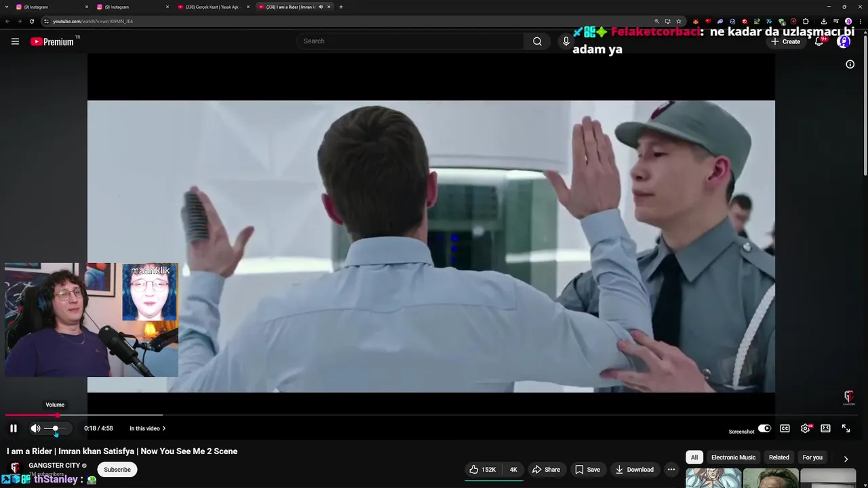The image size is (868, 488).
Task: Like the video with 152K likes
Action: click(x=482, y=469)
